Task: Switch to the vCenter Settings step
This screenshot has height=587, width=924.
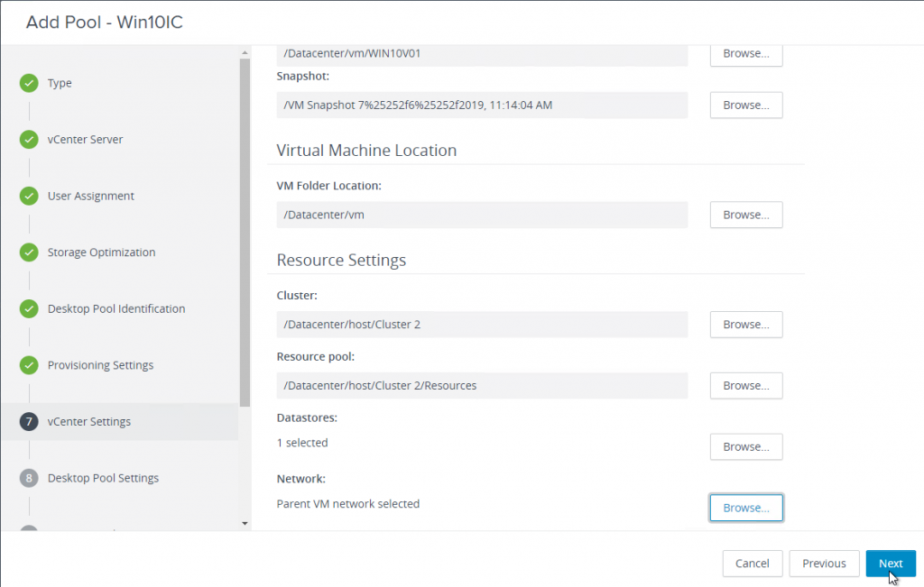Action: pos(91,420)
